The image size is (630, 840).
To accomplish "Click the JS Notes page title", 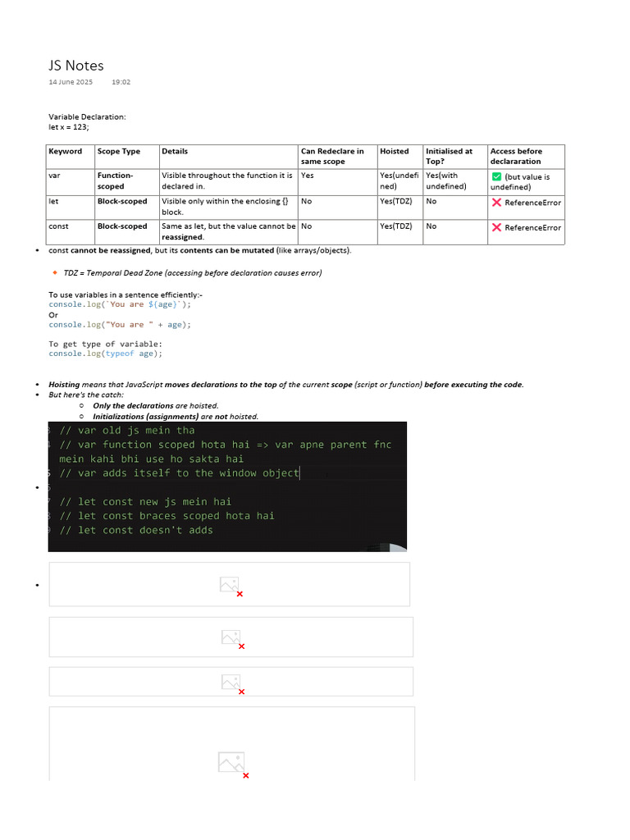I will click(x=76, y=66).
